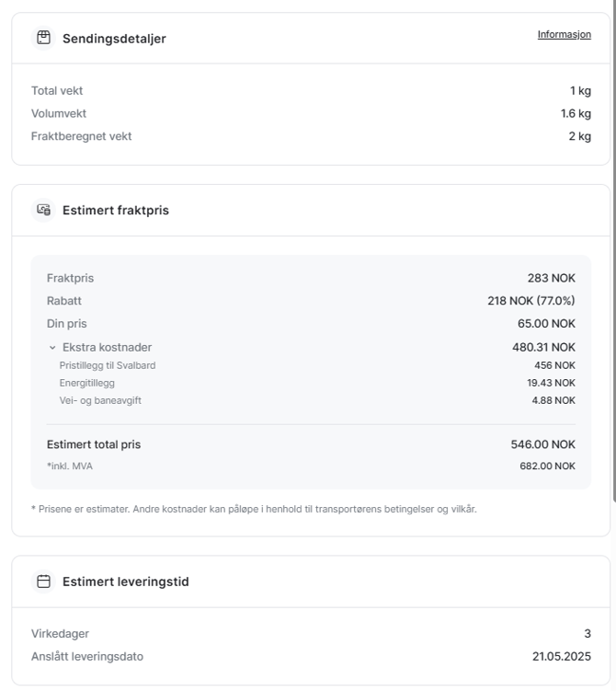616x691 pixels.
Task: Click the Ekstra kostnader label
Action: (x=107, y=347)
